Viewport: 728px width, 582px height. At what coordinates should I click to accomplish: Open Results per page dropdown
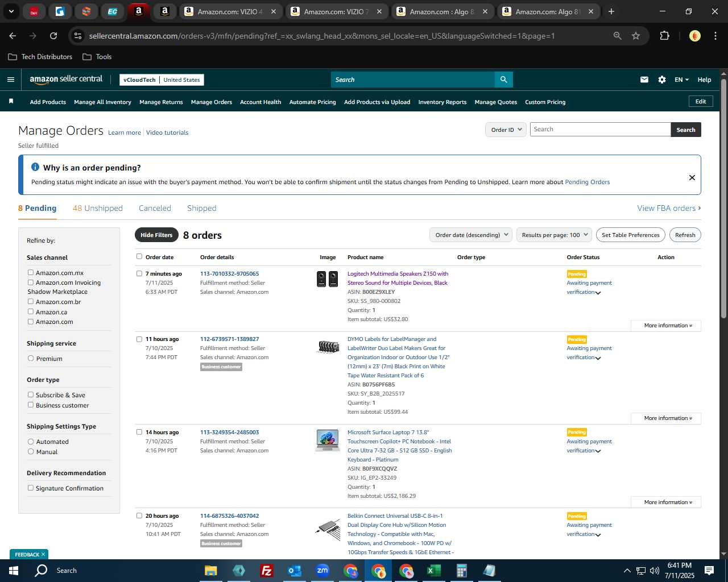[x=554, y=235]
